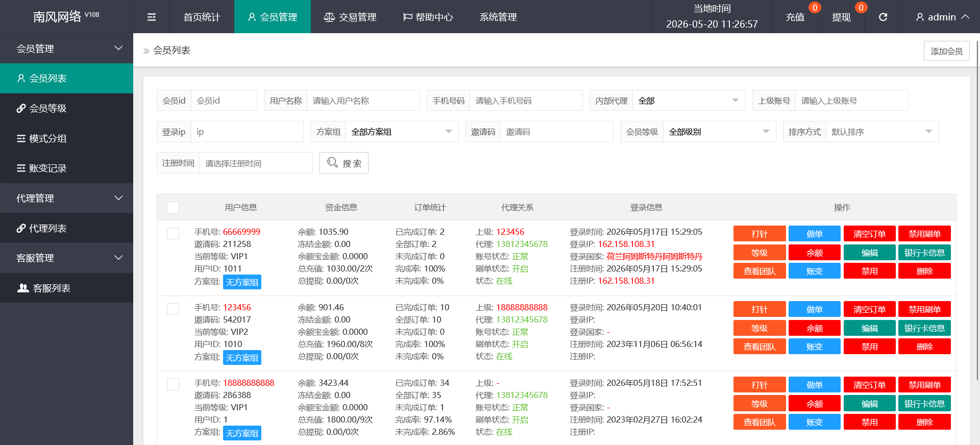Open the 方案组 dropdown
The width and height of the screenshot is (980, 445).
tap(402, 132)
